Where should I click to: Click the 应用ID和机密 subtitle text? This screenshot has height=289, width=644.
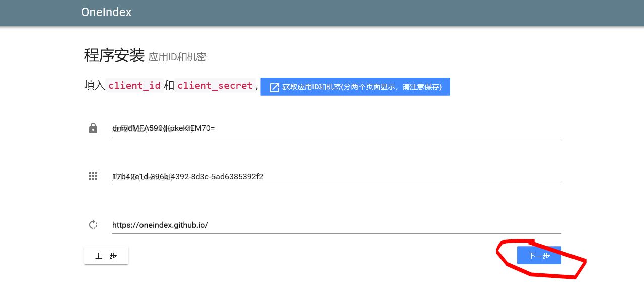click(x=177, y=57)
